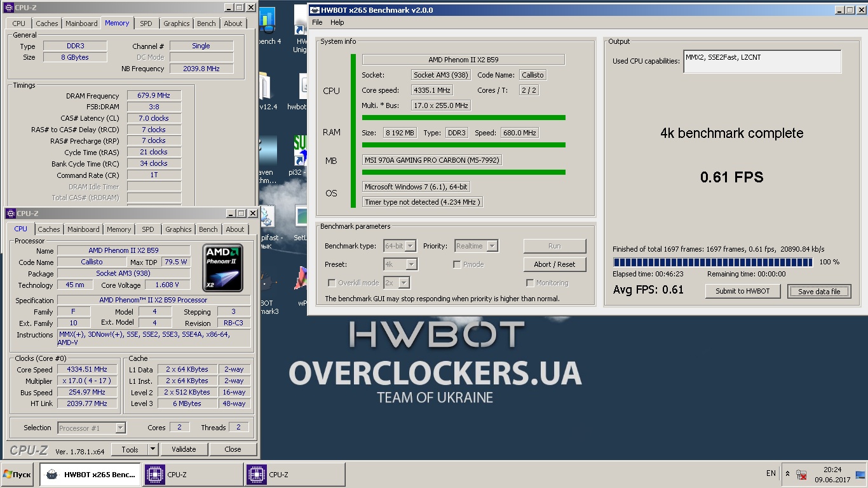The width and height of the screenshot is (868, 488).
Task: Click the Close button in CPU-Z
Action: point(233,449)
